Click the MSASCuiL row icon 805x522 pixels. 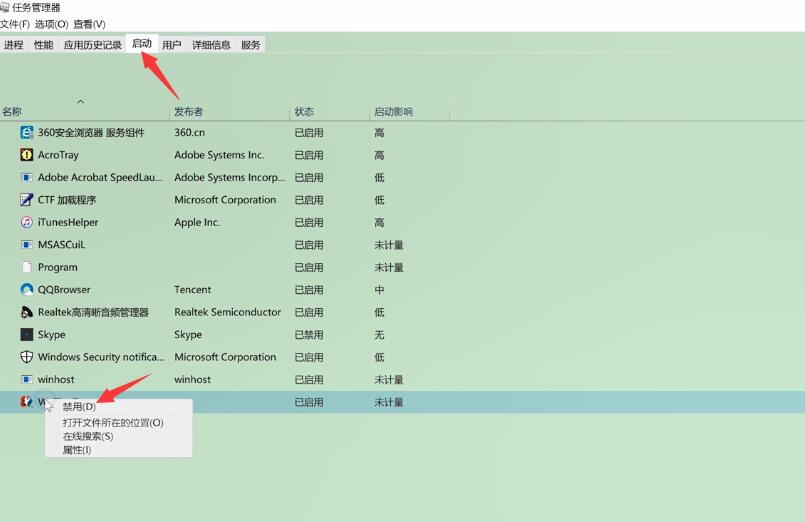[27, 244]
